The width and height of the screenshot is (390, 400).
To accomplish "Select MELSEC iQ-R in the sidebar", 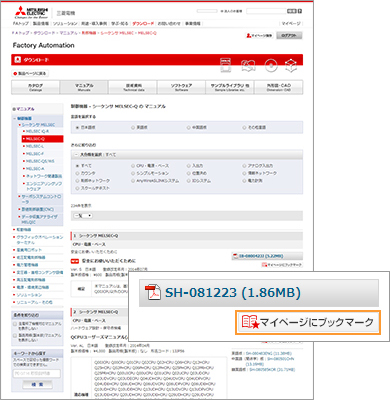I will [37, 131].
